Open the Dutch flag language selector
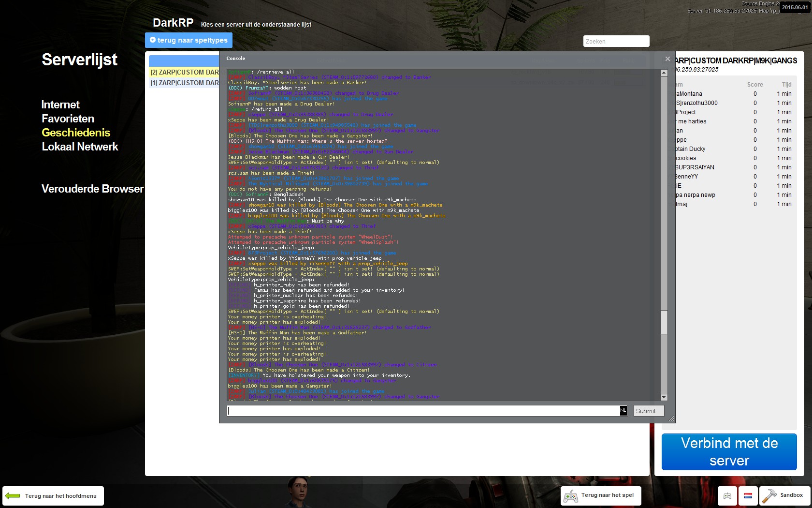812x508 pixels. 748,496
